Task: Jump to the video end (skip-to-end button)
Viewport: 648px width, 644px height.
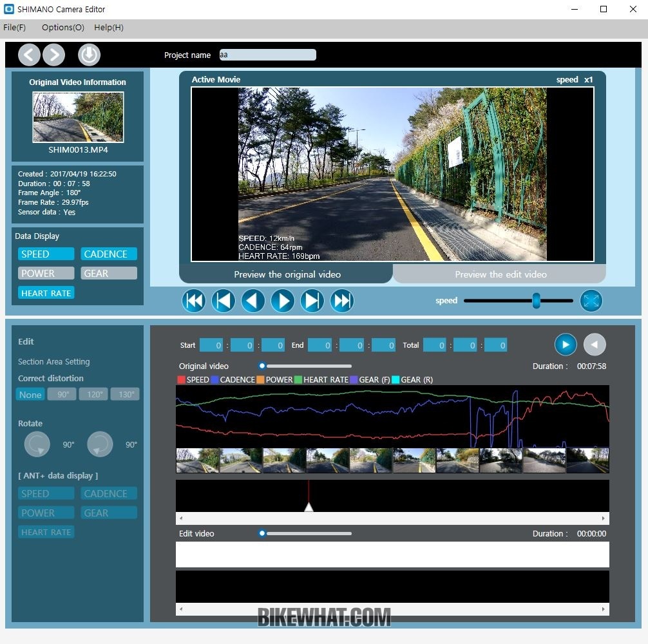Action: pyautogui.click(x=342, y=301)
